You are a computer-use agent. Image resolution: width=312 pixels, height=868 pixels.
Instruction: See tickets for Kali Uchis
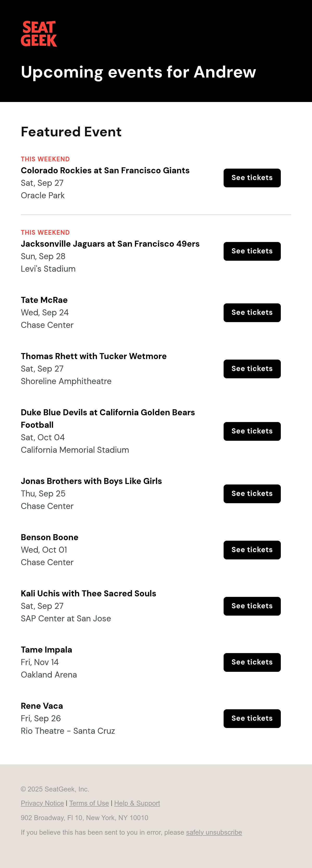[252, 606]
